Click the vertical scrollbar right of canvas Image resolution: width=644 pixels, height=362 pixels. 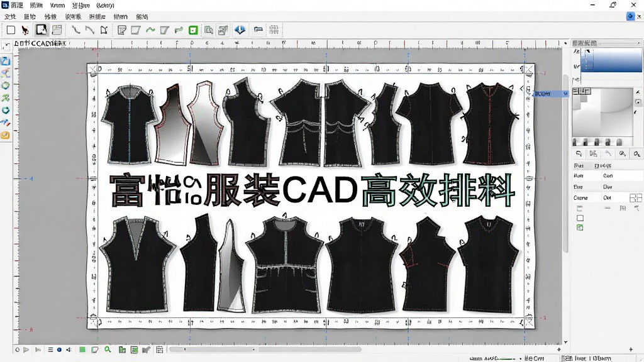[565, 164]
